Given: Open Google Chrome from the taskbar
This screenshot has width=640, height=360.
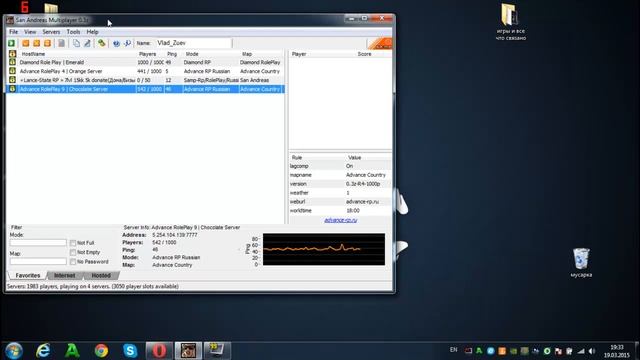Looking at the screenshot, I should (x=101, y=351).
